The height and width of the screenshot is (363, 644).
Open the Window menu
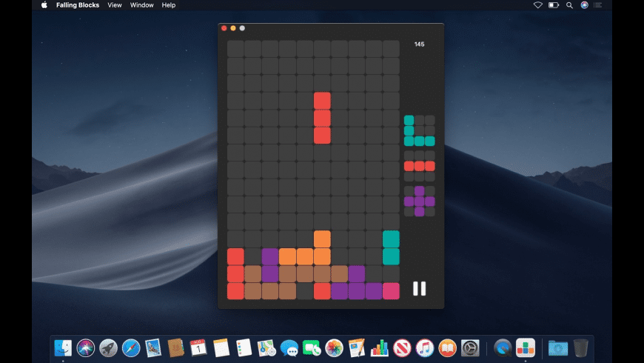(x=141, y=5)
